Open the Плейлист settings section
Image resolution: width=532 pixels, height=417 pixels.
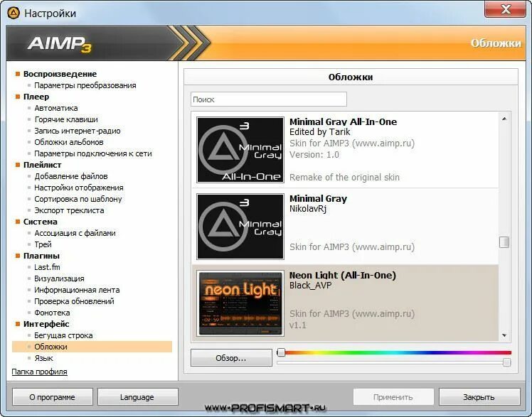[42, 165]
